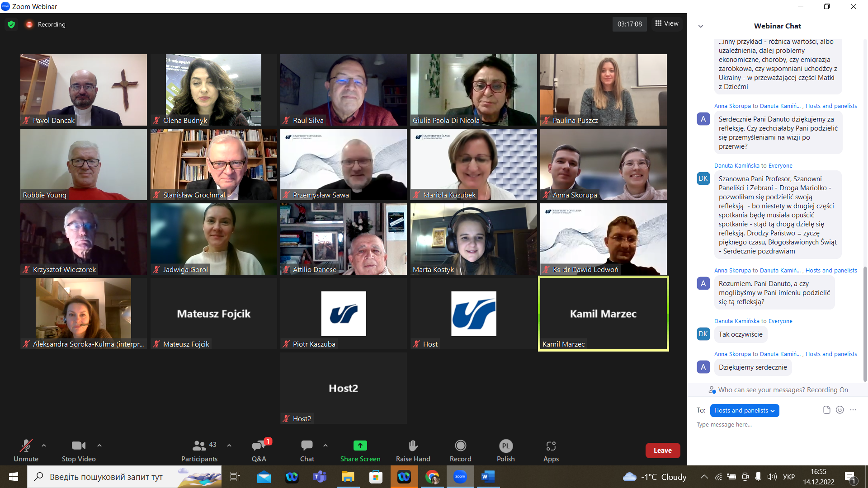
Task: Open the Apps icon in toolbar
Action: (x=551, y=446)
